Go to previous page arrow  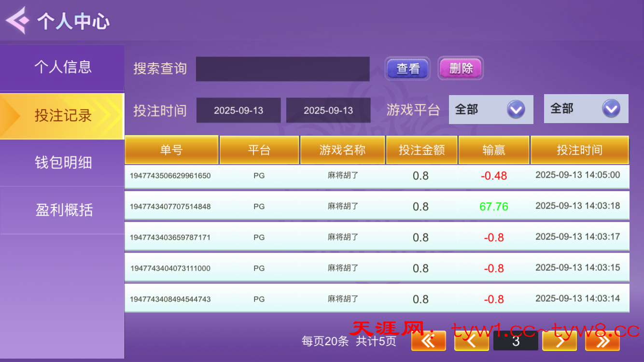point(471,341)
